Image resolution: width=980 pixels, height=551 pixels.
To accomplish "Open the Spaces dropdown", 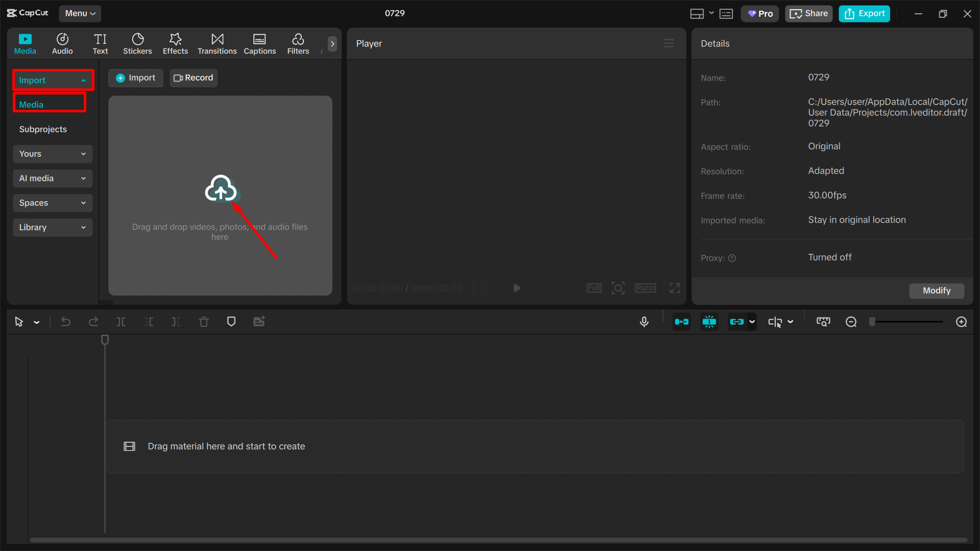I will click(x=52, y=203).
